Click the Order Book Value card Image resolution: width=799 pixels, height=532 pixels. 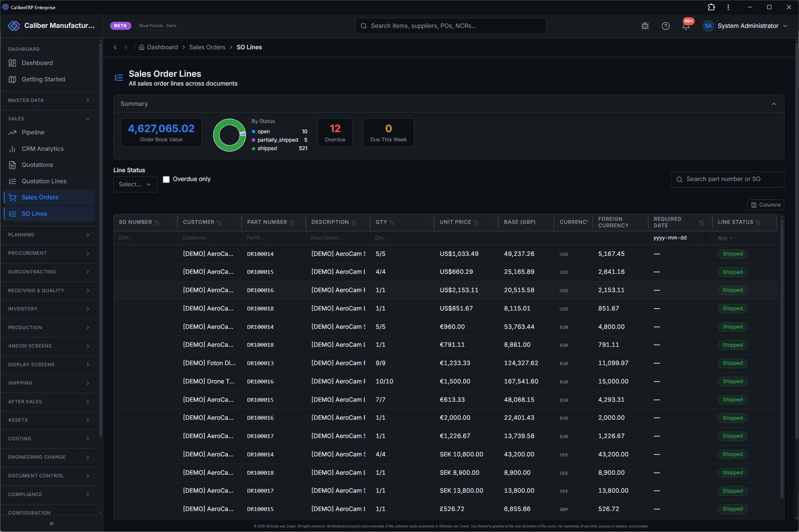[161, 133]
